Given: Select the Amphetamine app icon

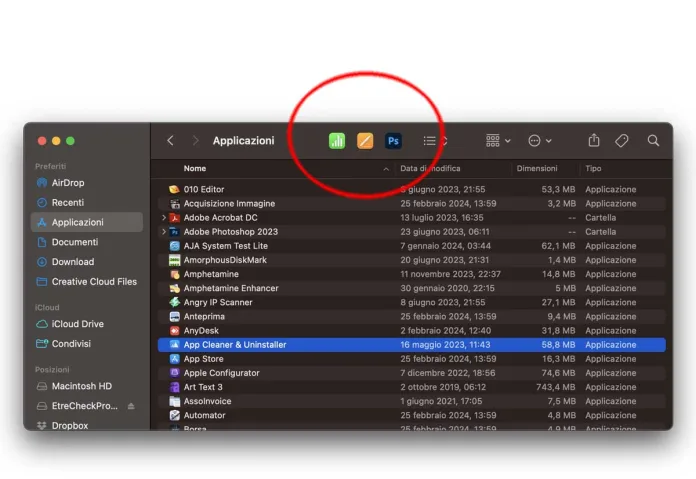Looking at the screenshot, I should pyautogui.click(x=174, y=274).
